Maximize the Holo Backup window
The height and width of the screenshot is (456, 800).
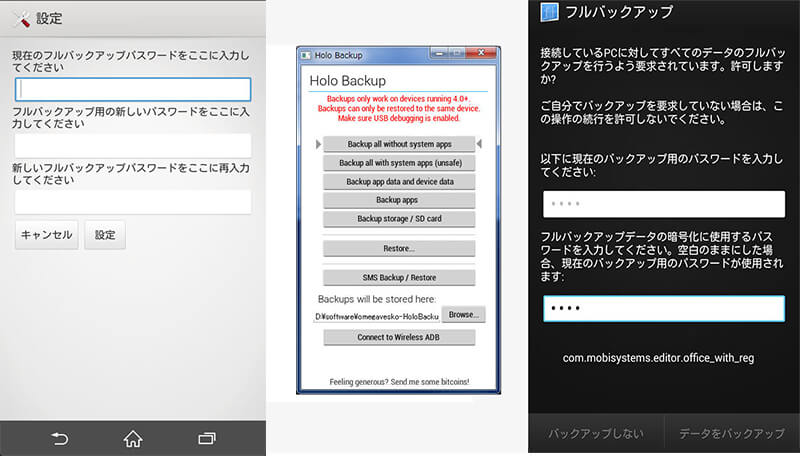tap(457, 53)
